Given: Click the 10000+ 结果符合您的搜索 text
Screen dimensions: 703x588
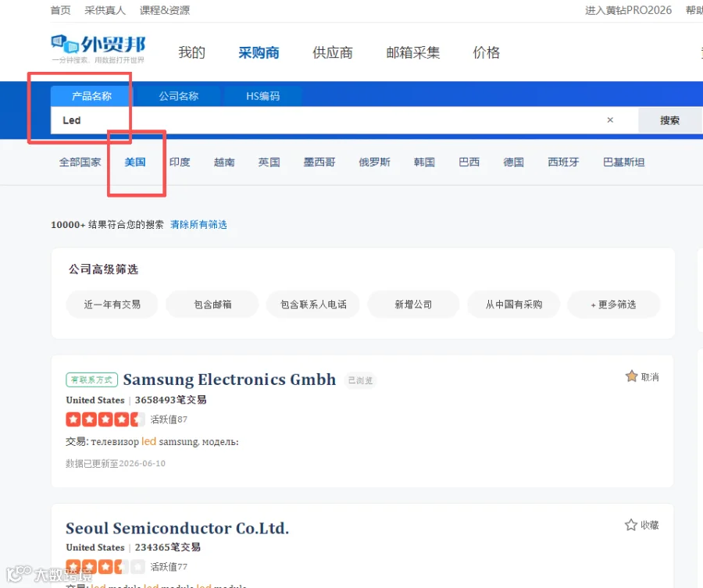Looking at the screenshot, I should (107, 225).
